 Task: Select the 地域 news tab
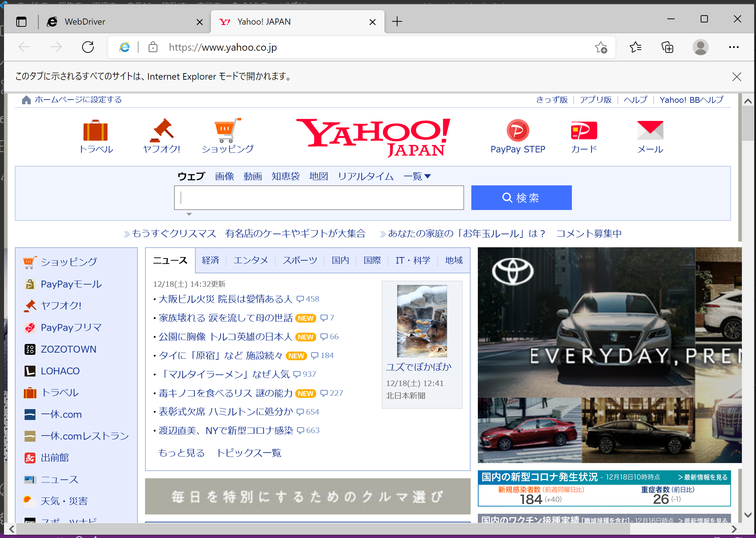click(454, 260)
